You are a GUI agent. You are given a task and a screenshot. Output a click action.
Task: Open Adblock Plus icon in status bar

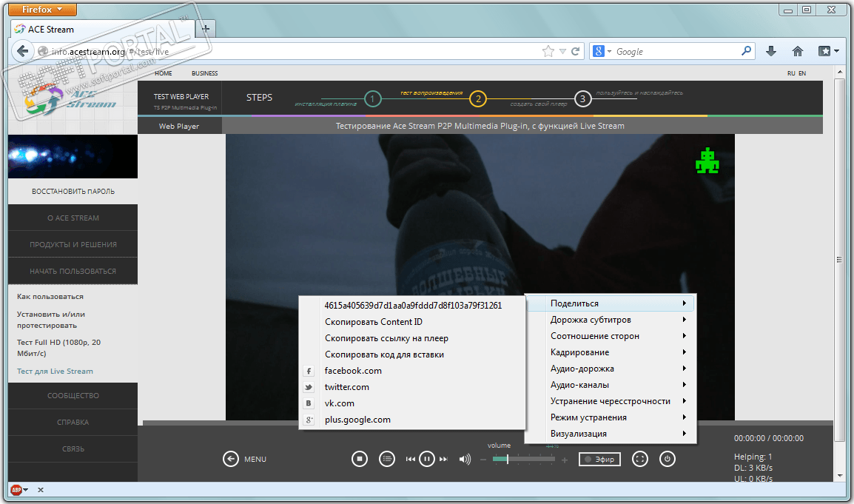point(17,490)
